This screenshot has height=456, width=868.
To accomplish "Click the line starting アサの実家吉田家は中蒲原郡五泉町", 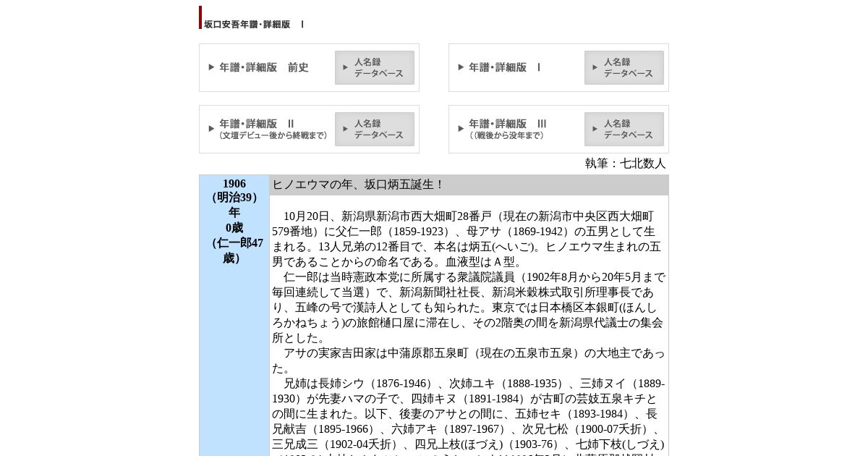I will tap(474, 353).
